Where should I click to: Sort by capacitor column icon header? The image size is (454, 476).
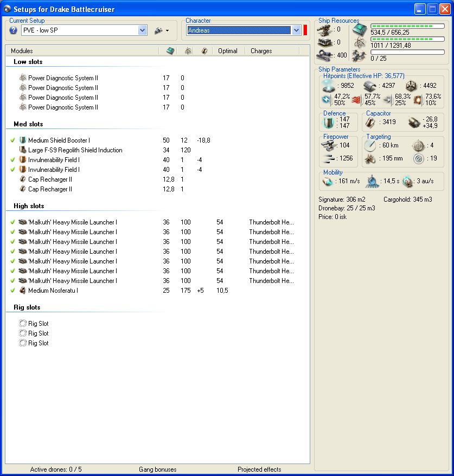click(x=204, y=51)
